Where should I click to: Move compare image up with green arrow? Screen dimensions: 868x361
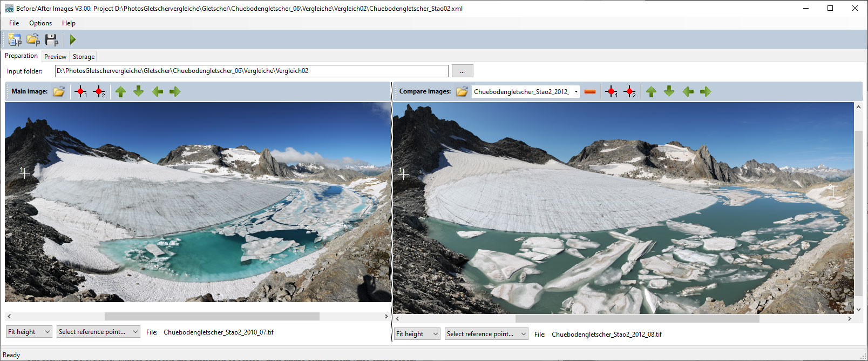[652, 91]
